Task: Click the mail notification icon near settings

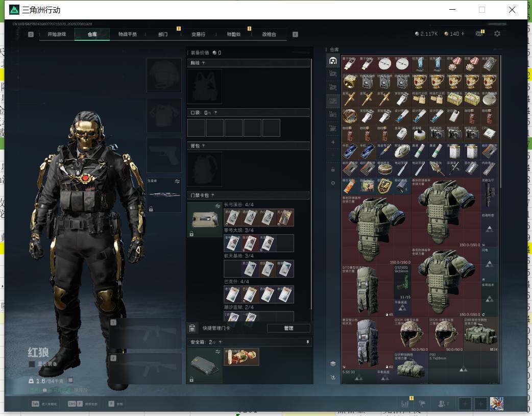Action: pos(479,34)
